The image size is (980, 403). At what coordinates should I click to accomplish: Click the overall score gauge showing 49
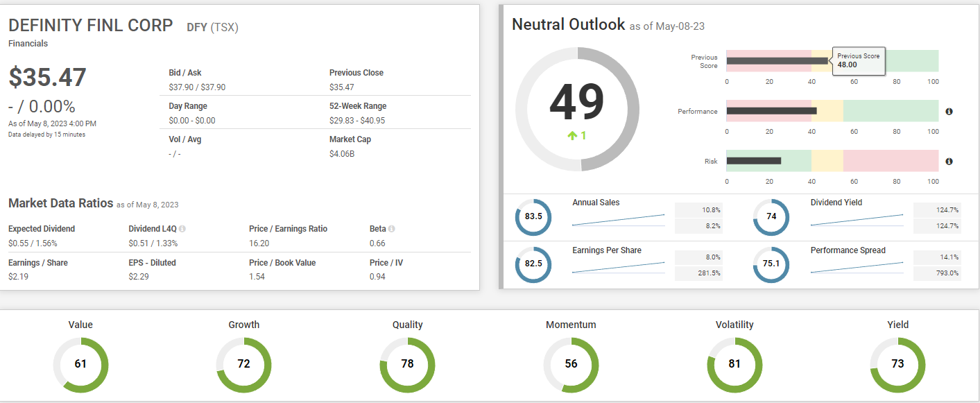(x=577, y=109)
